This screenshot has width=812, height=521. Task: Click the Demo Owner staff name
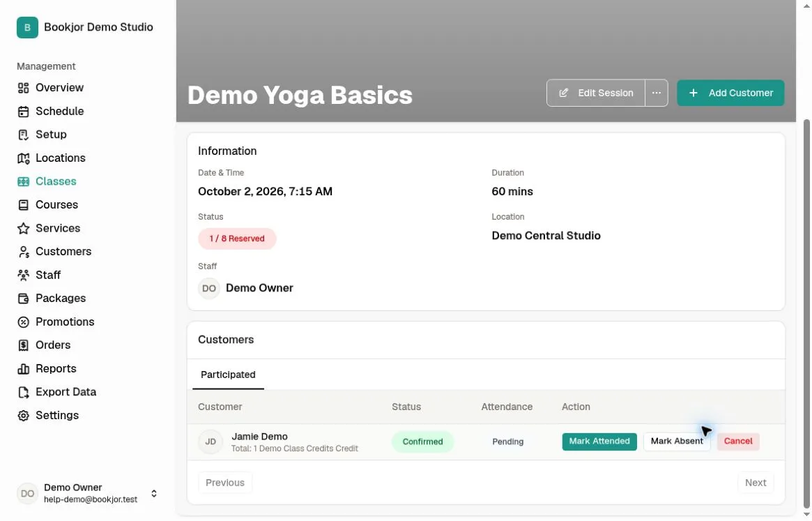259,288
